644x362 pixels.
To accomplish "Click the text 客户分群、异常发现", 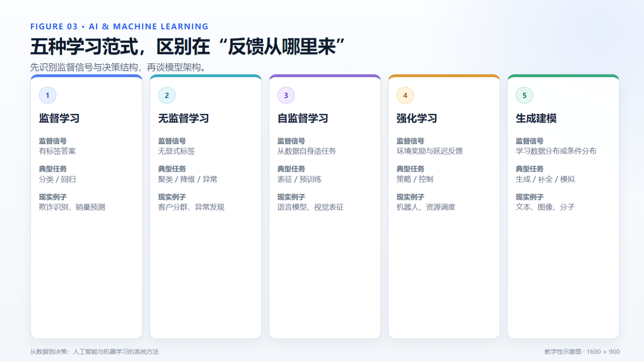I will tap(191, 207).
